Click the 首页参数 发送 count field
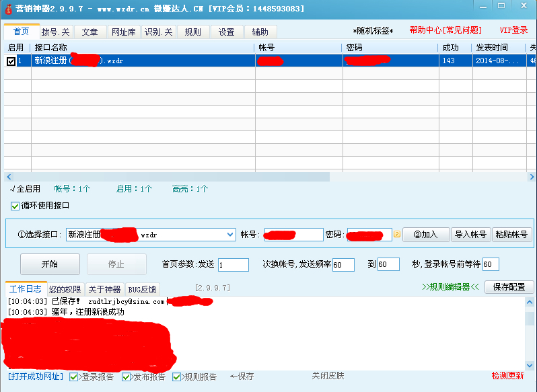Screen dimensions: 537x392 pos(234,265)
